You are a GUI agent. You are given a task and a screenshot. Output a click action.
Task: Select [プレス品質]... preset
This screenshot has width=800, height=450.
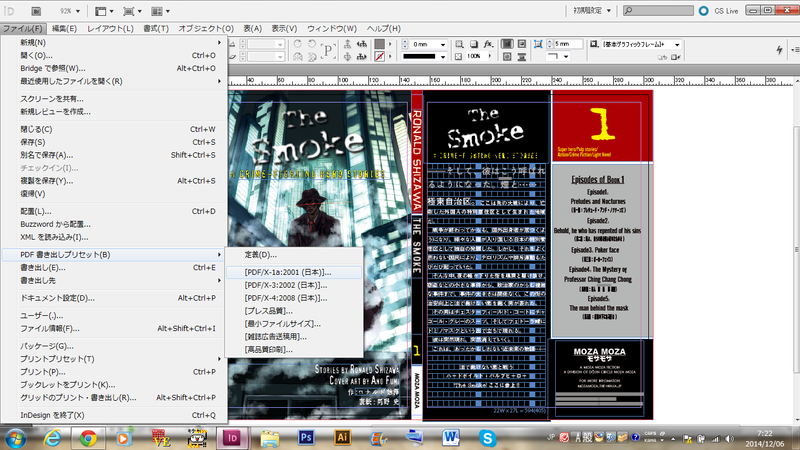294,311
